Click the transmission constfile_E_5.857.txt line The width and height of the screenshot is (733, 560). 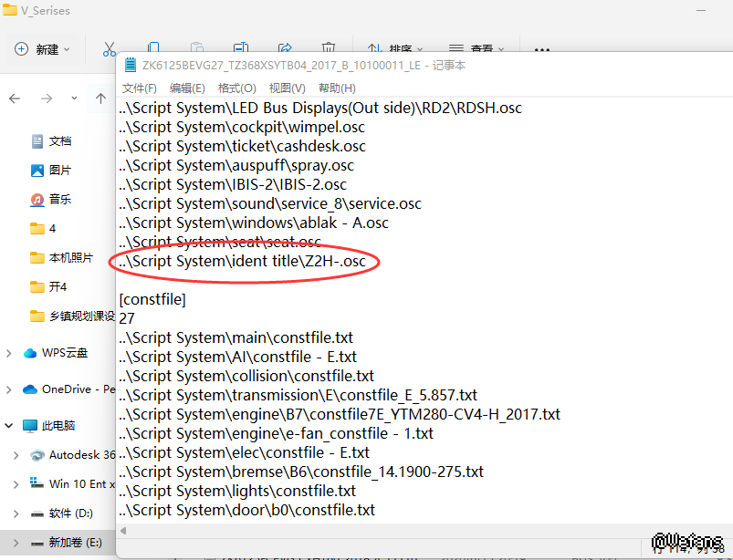pyautogui.click(x=298, y=395)
